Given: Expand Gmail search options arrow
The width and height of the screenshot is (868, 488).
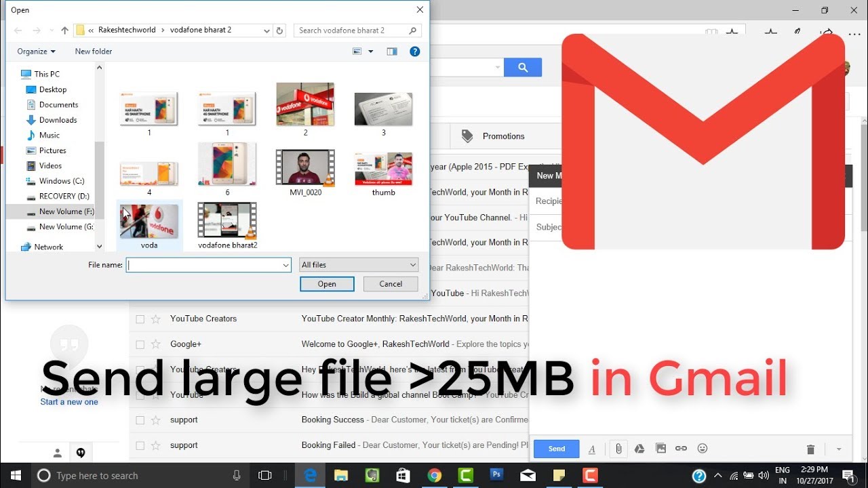Looking at the screenshot, I should coord(498,67).
